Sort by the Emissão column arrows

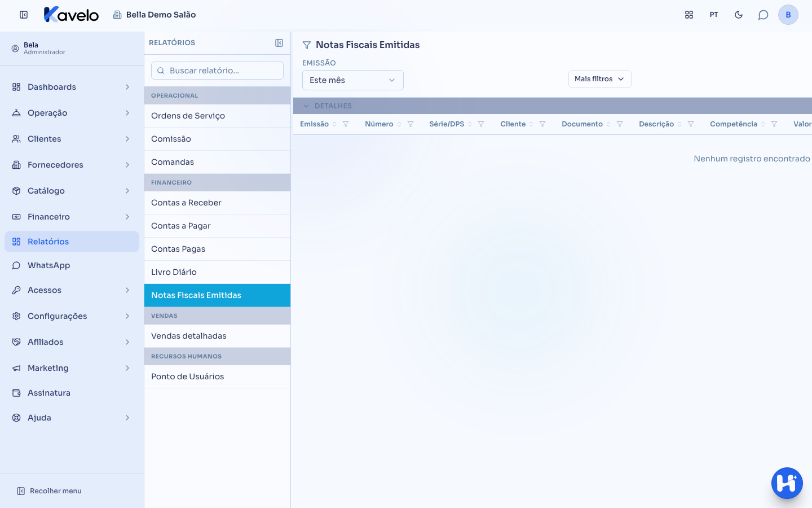pyautogui.click(x=334, y=124)
